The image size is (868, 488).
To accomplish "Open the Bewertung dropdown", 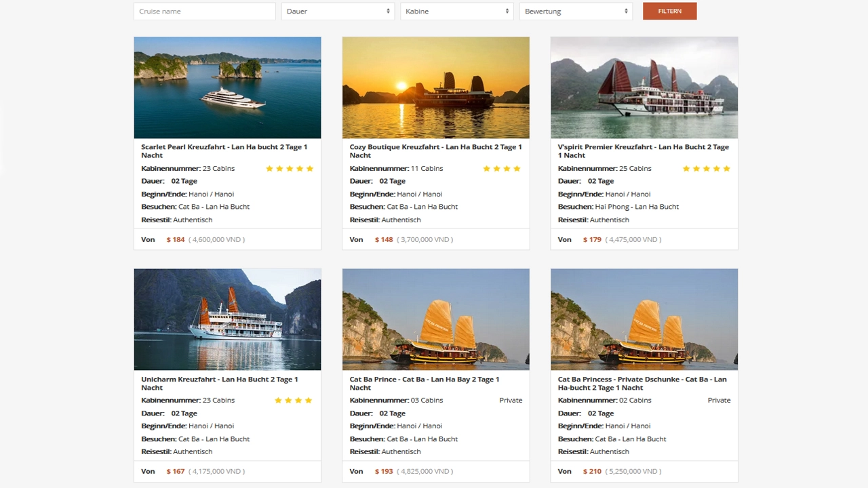I will (x=576, y=11).
